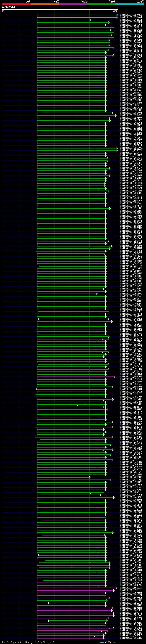Screen dimensions: 146x644
Task: Click the cyan alignment bar of UniRef100_Q42126
Action: (64, 20)
